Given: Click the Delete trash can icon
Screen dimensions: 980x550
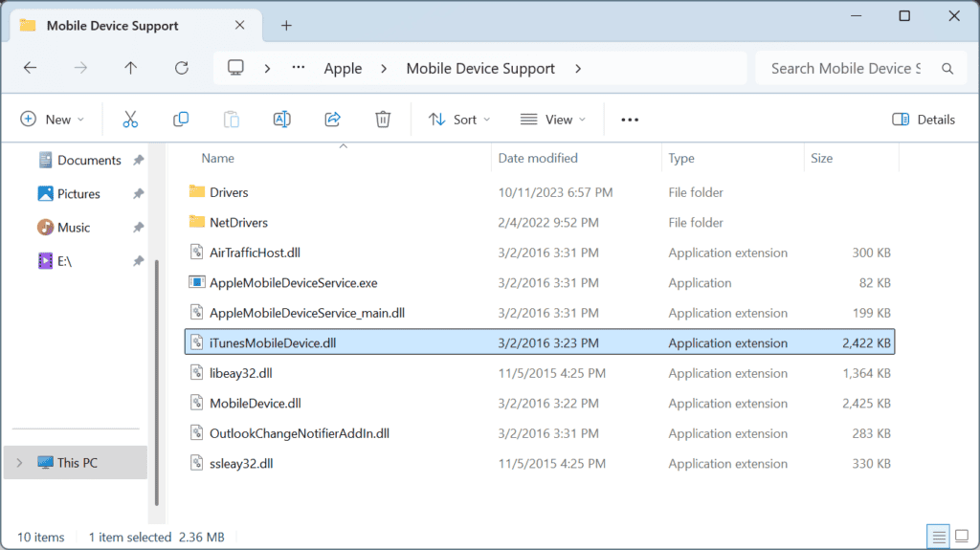Looking at the screenshot, I should tap(383, 120).
